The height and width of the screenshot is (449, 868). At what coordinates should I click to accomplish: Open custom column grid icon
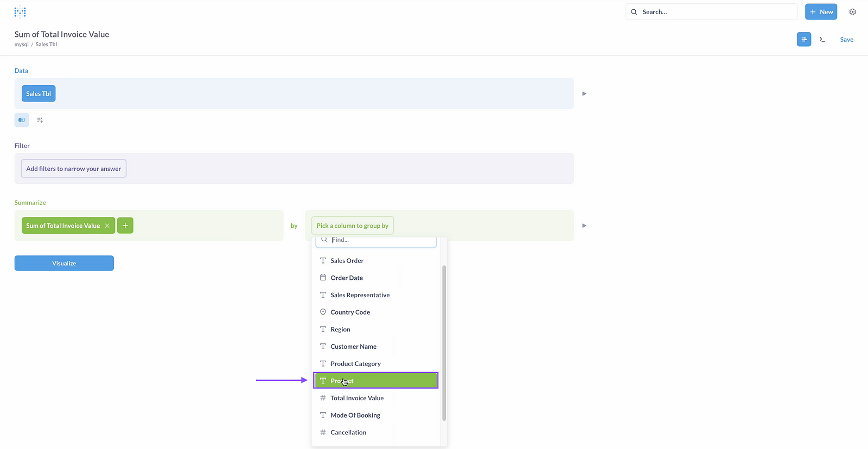point(40,120)
